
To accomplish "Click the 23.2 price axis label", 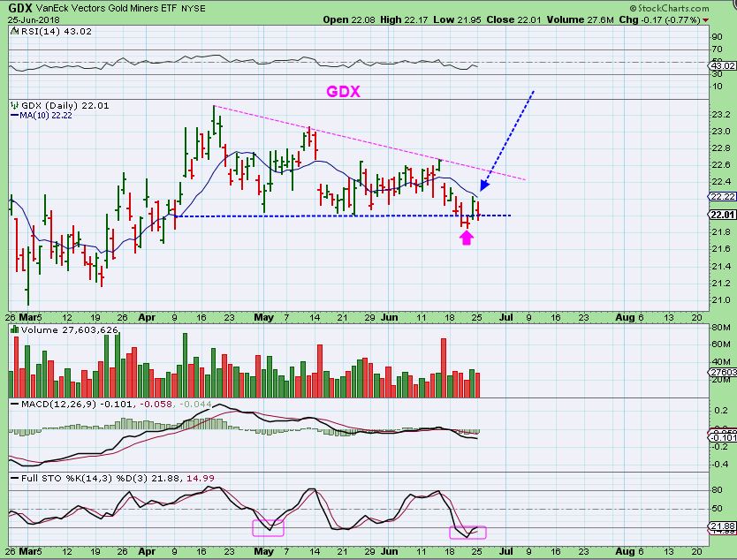I will [x=721, y=115].
